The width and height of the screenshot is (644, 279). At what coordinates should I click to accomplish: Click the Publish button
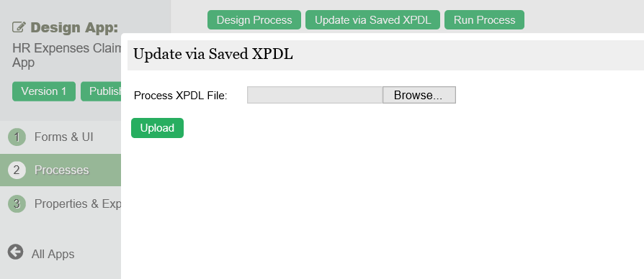click(x=101, y=91)
